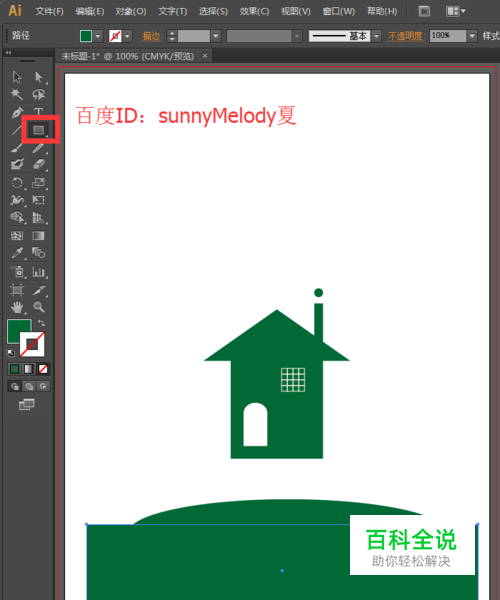The height and width of the screenshot is (600, 500).
Task: Open the 帮助(H) menu
Action: [x=381, y=11]
